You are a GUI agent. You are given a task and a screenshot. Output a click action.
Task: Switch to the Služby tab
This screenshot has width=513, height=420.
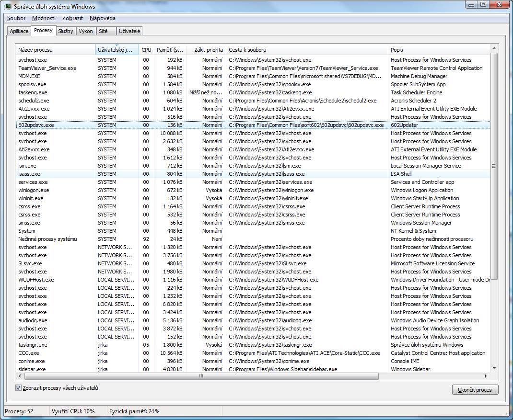pos(65,31)
